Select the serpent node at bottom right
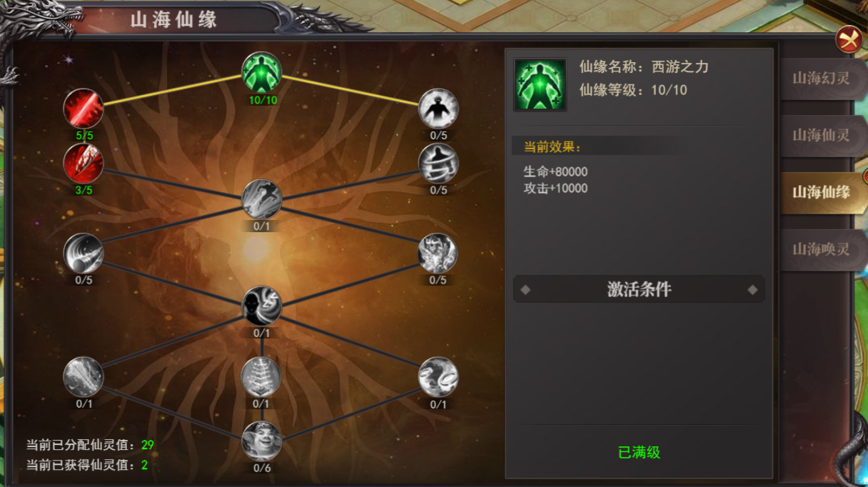Image resolution: width=868 pixels, height=487 pixels. [438, 377]
